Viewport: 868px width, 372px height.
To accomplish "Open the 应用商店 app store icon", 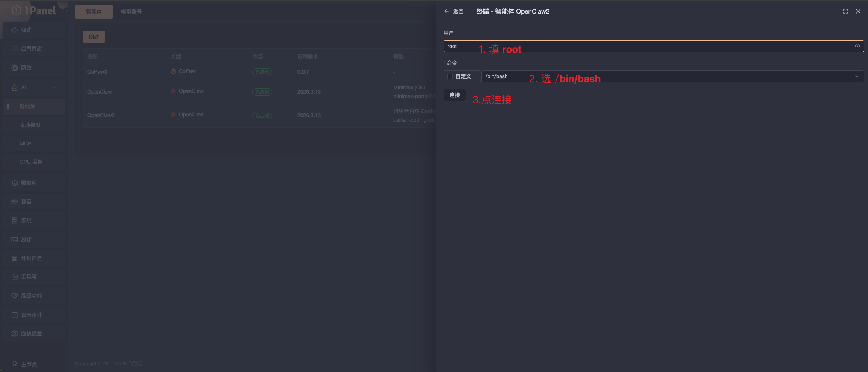I will [15, 48].
